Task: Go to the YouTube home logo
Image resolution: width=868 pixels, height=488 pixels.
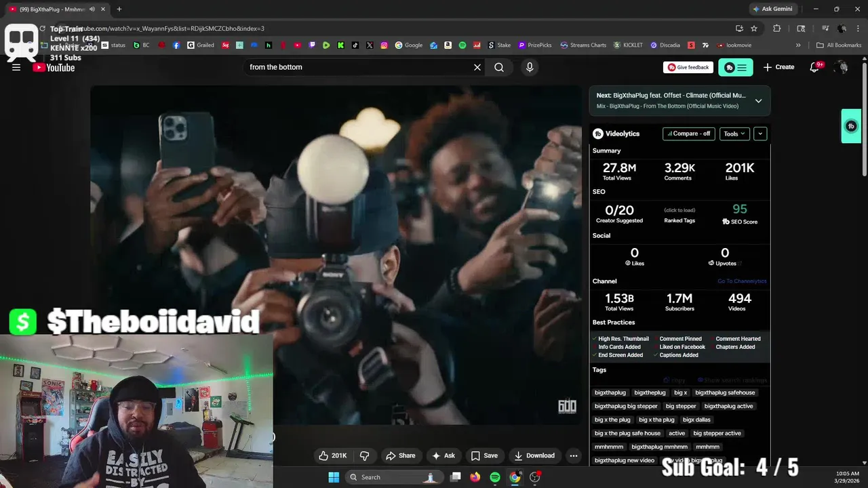Action: point(54,67)
